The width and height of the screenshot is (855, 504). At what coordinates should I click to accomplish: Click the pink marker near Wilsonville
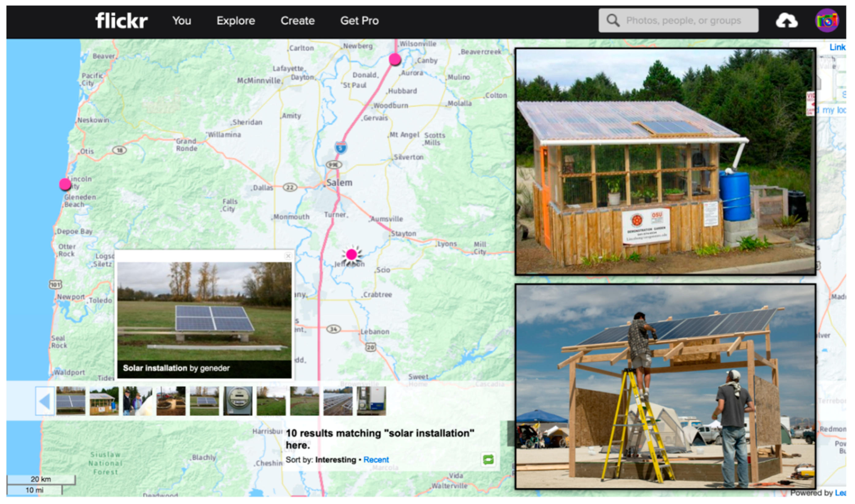[x=395, y=59]
